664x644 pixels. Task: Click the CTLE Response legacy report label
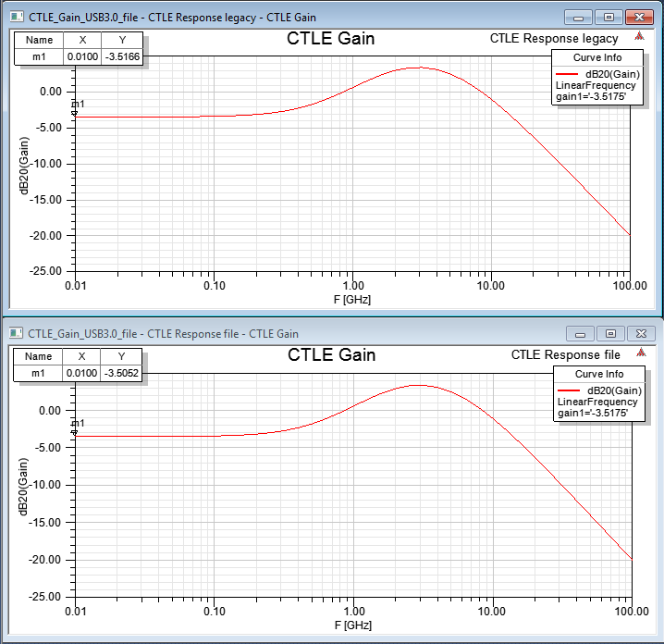click(554, 39)
